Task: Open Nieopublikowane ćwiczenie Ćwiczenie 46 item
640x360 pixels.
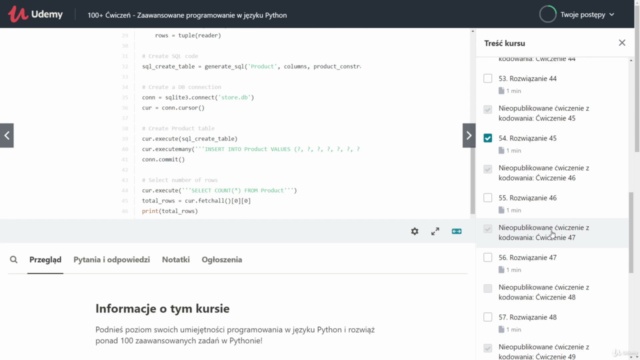Action: (544, 173)
